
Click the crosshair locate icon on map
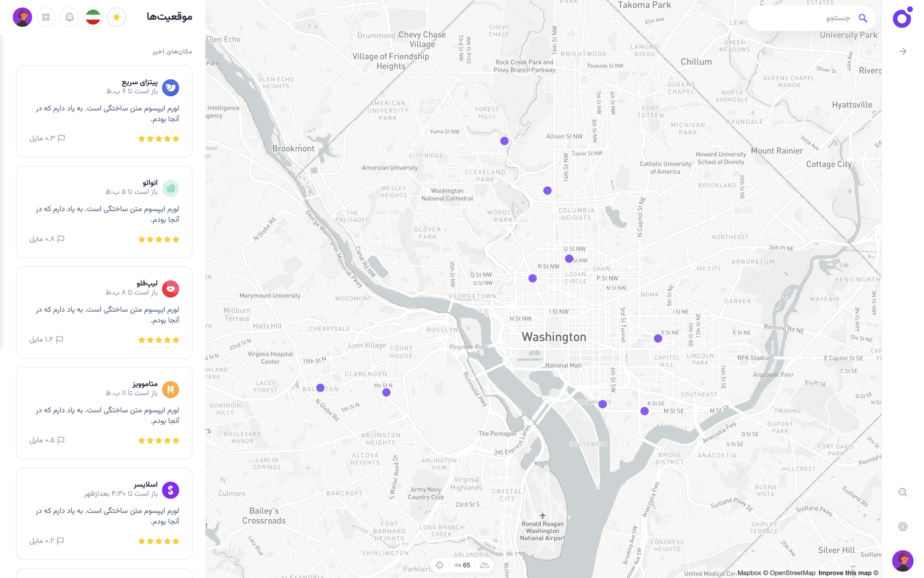click(x=440, y=565)
